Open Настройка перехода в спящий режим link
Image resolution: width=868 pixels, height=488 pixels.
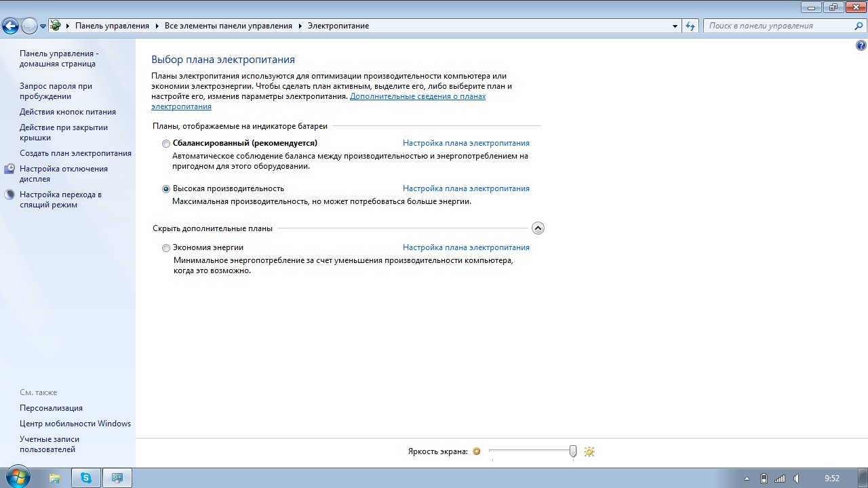[x=60, y=199]
